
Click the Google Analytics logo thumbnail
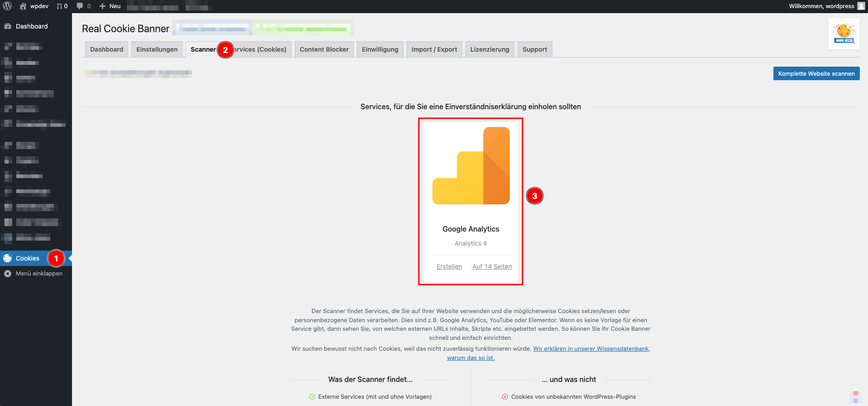[471, 166]
